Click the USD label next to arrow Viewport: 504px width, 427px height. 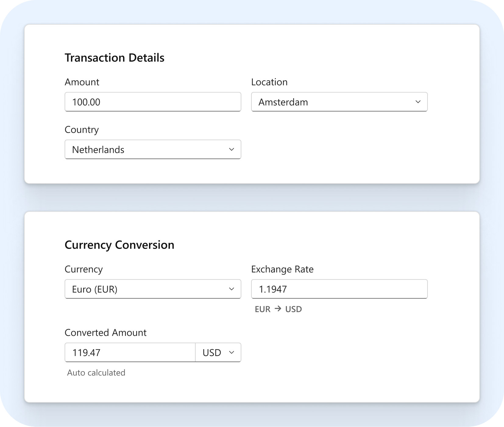pos(293,309)
